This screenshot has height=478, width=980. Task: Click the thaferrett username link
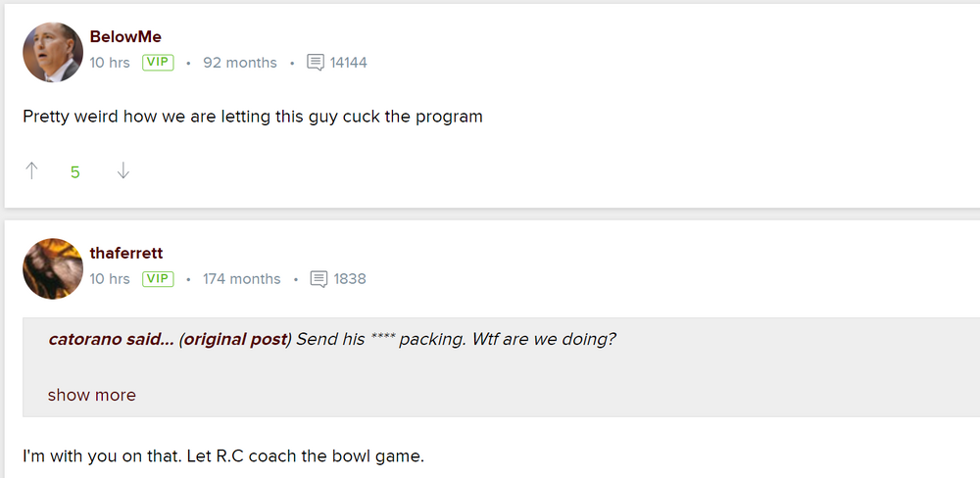[x=126, y=254]
